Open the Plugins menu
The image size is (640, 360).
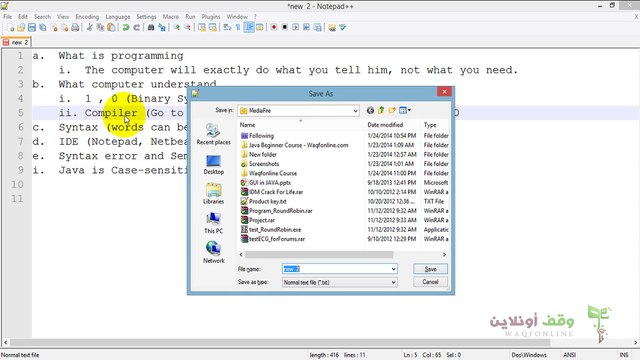pos(211,17)
